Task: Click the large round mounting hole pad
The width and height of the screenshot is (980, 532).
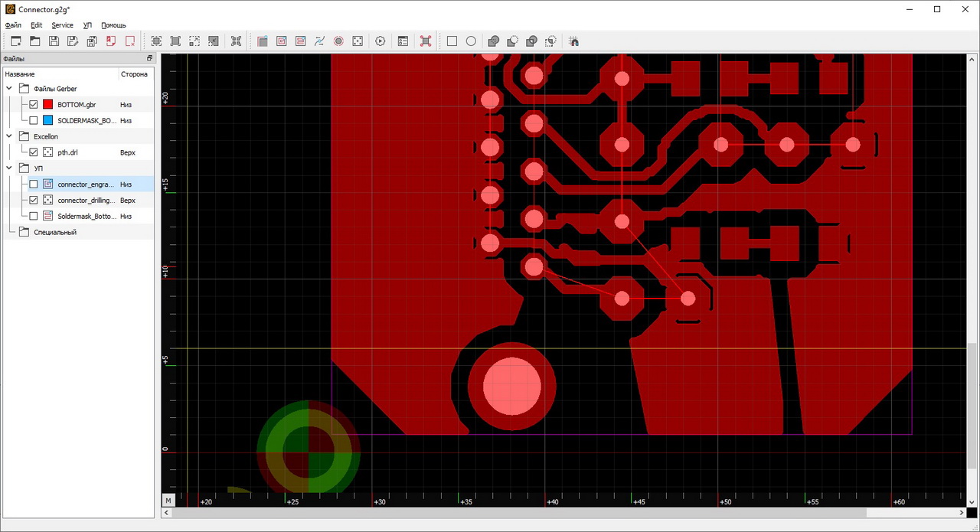Action: point(511,387)
